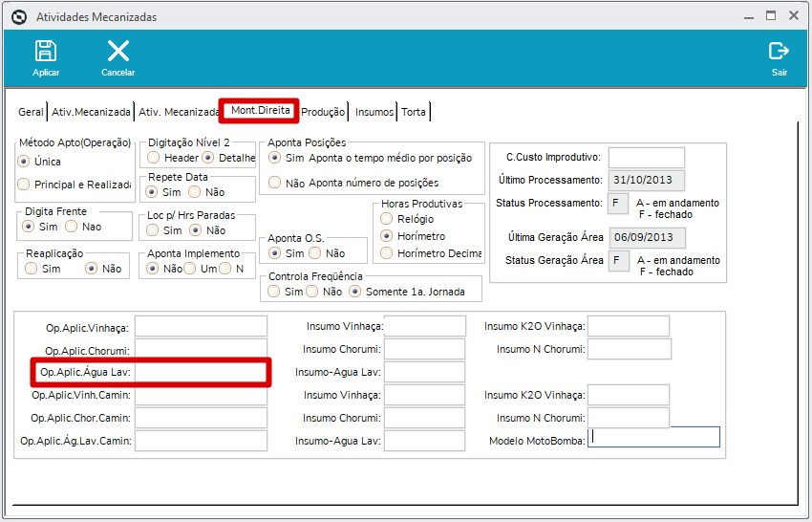Viewport: 812px width, 522px height.
Task: Select Principal e Realizada method option
Action: 23,184
